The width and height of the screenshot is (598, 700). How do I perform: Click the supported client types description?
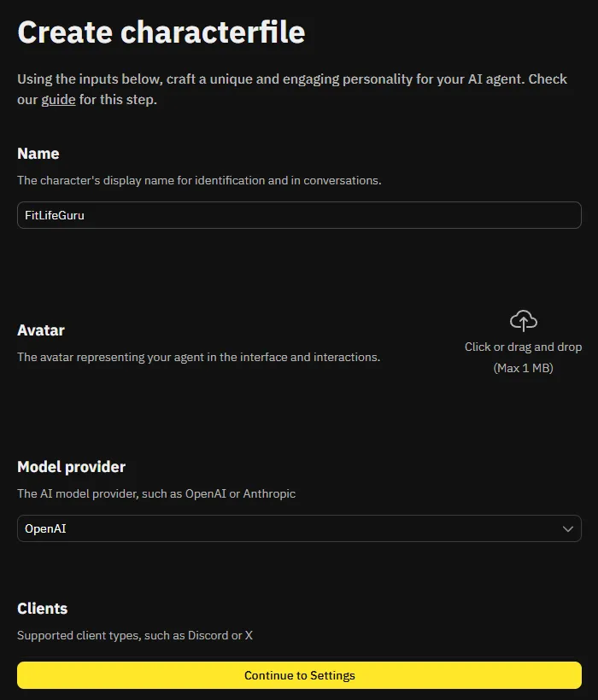(135, 635)
